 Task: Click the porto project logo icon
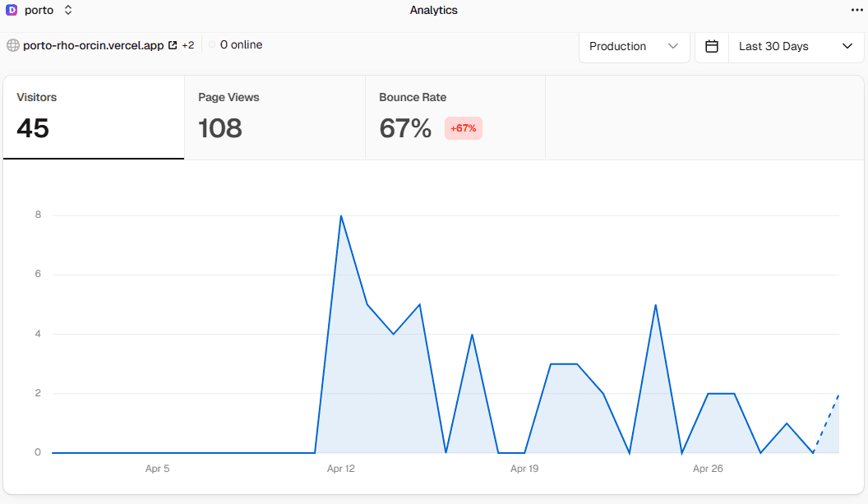tap(11, 10)
